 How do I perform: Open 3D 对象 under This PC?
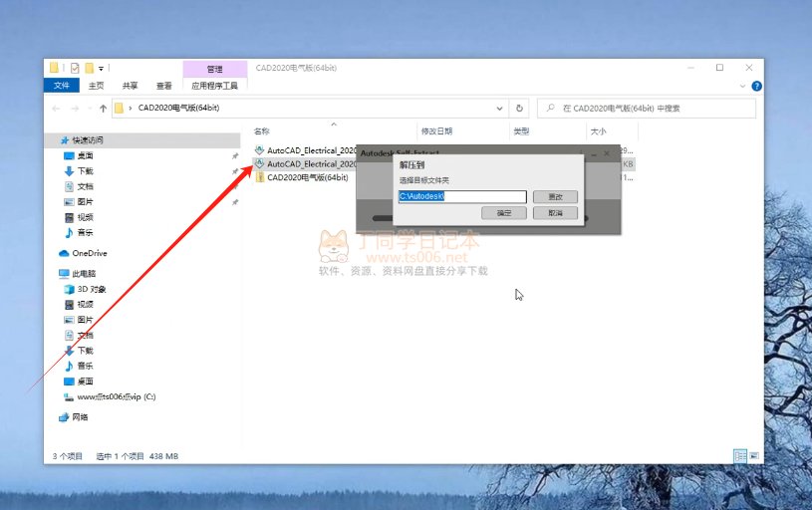[91, 289]
